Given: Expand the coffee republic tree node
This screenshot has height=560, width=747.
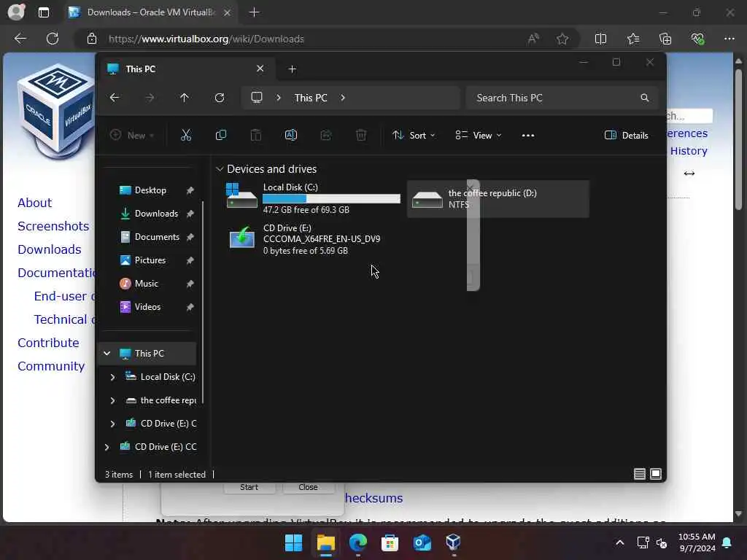Looking at the screenshot, I should [112, 400].
